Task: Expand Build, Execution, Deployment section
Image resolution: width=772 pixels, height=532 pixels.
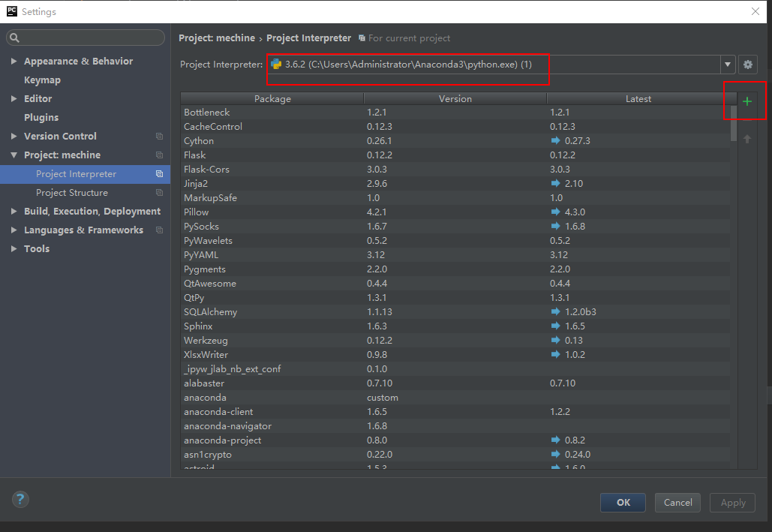Action: [14, 212]
